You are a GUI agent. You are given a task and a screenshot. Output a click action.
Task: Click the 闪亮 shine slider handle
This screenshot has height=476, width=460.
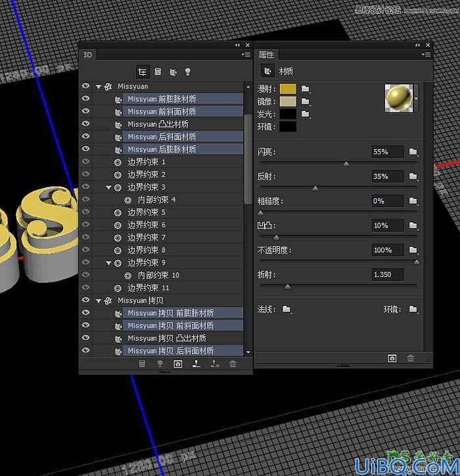[346, 164]
